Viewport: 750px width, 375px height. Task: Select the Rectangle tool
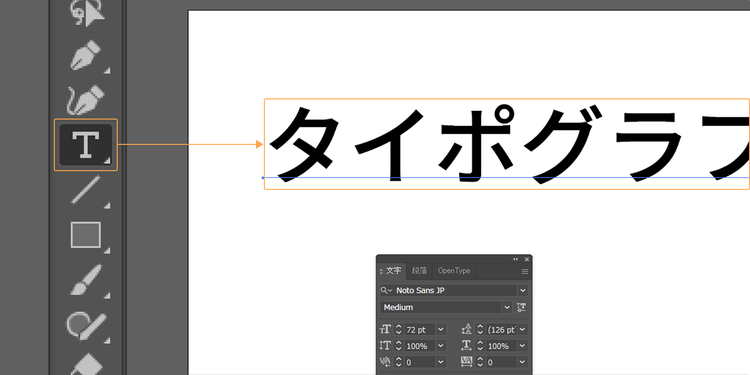86,235
